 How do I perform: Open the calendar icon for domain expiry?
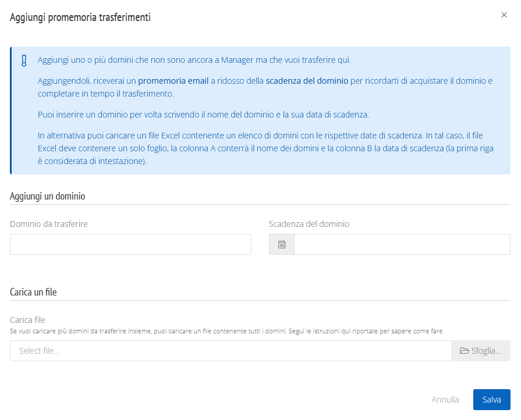click(282, 244)
